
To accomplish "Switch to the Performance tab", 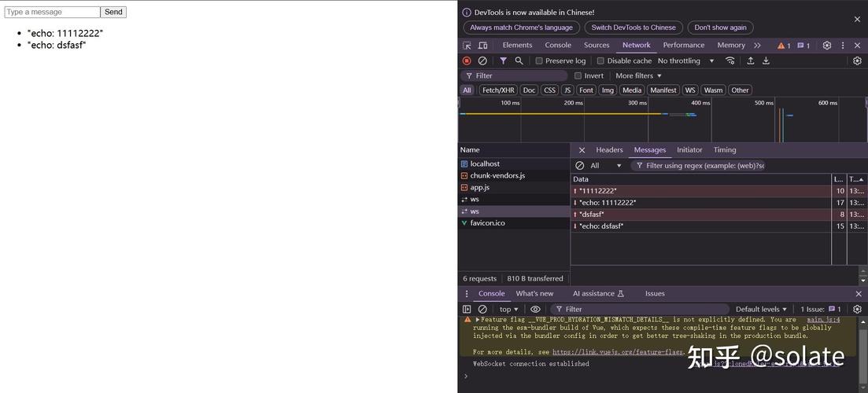I will (x=684, y=46).
